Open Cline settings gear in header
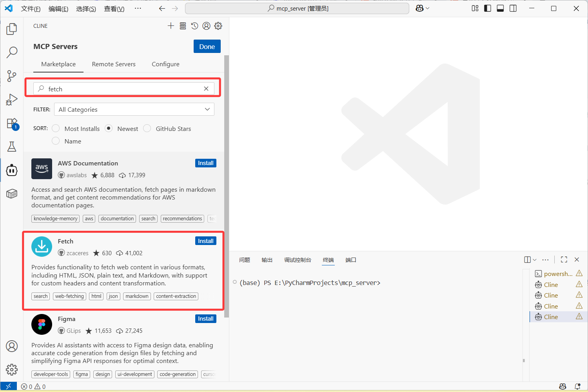The width and height of the screenshot is (588, 392). 218,26
